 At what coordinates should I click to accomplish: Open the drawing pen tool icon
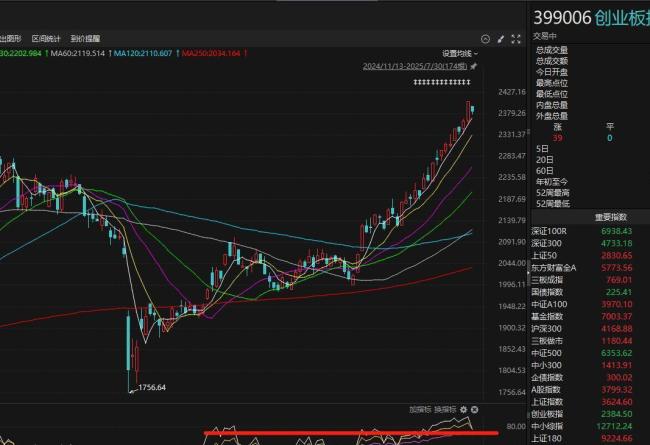click(501, 39)
